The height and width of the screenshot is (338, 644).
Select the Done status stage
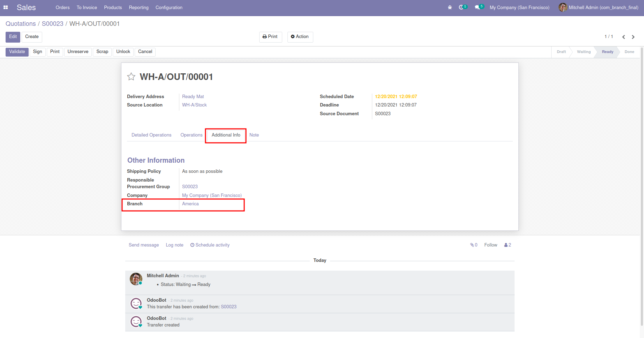click(629, 52)
